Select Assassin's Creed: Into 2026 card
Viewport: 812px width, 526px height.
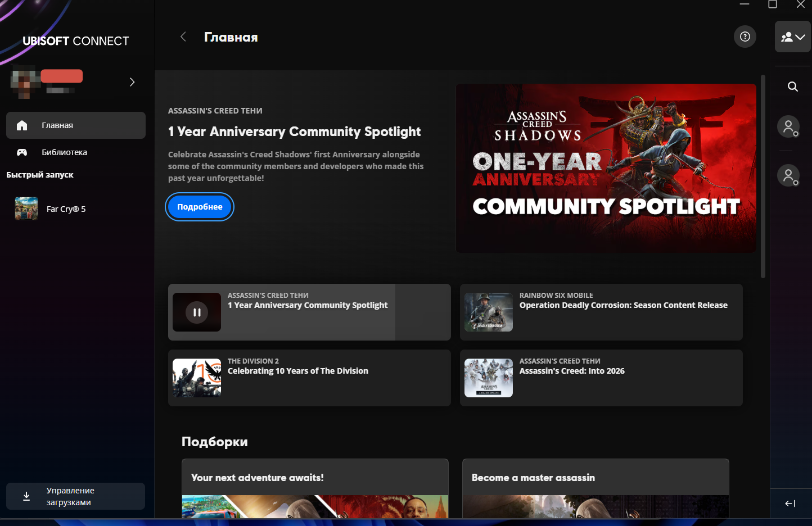coord(601,378)
